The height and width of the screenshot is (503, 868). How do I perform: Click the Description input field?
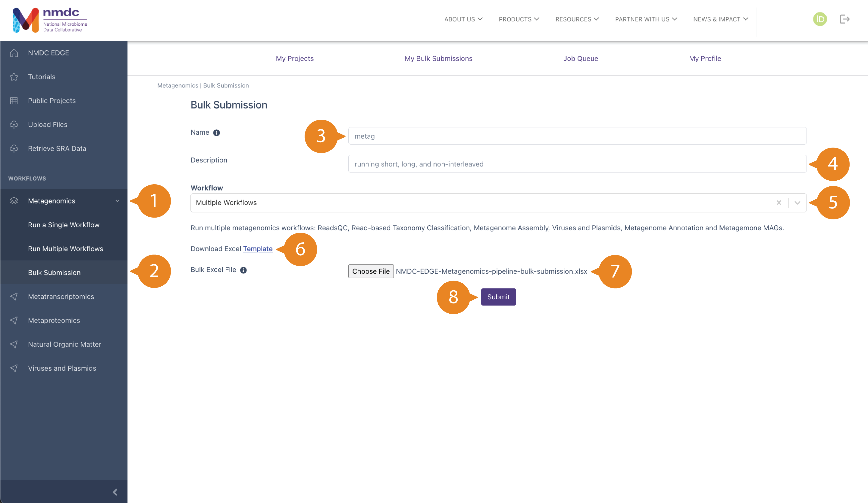(577, 164)
